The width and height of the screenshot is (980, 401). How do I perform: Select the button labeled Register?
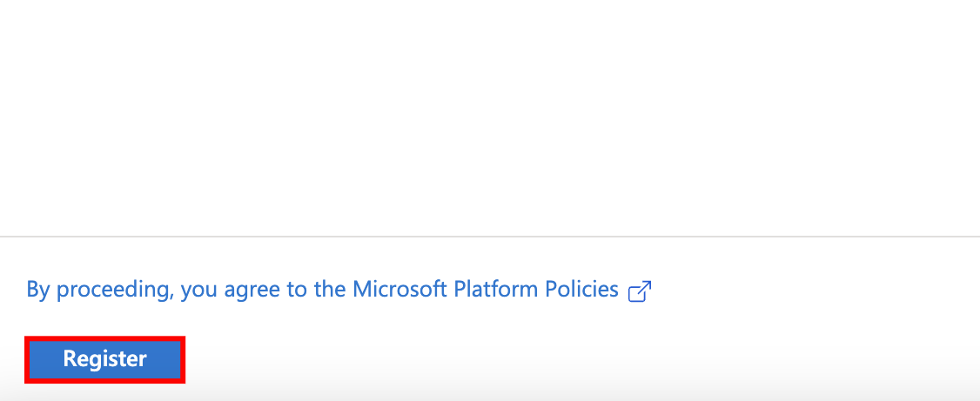[x=104, y=359]
